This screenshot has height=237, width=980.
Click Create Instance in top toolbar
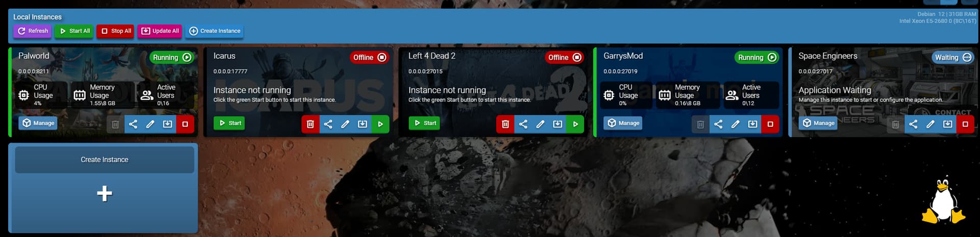tap(214, 31)
